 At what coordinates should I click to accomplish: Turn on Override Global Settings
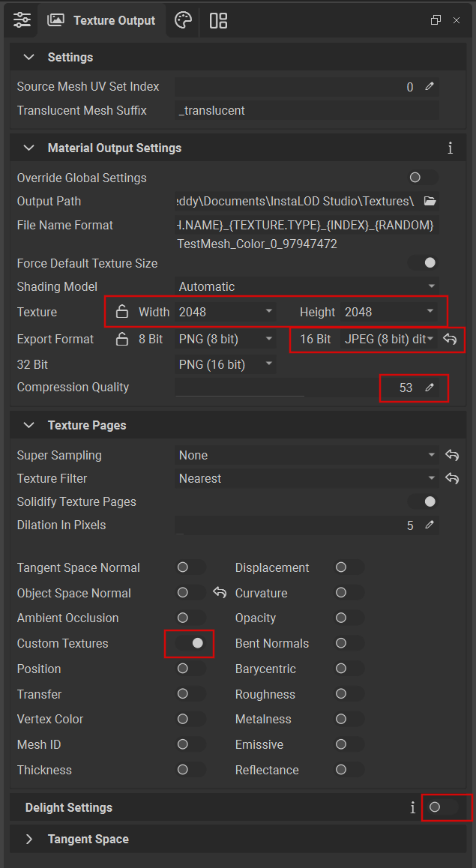pos(421,178)
